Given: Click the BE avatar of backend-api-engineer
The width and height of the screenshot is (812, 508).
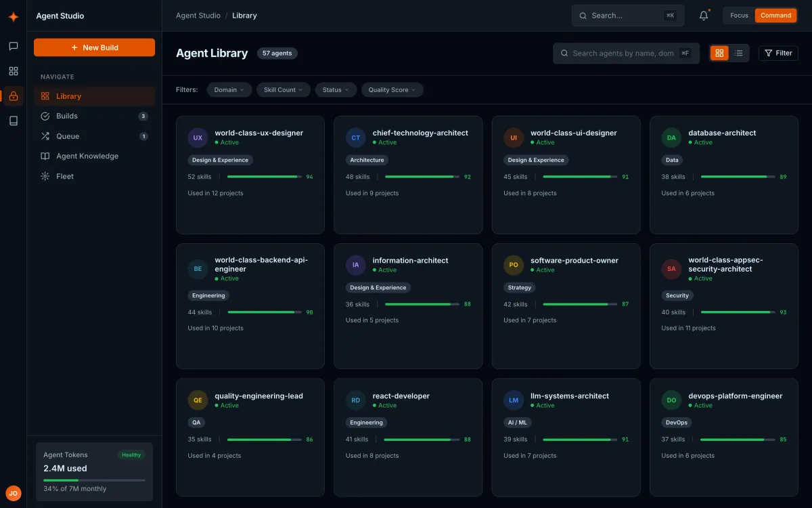Looking at the screenshot, I should [x=198, y=269].
